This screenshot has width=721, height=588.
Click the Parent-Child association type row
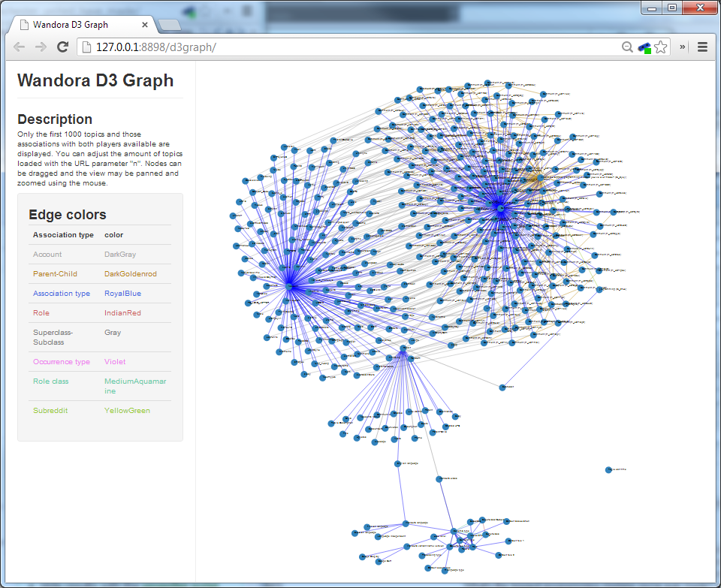[55, 274]
